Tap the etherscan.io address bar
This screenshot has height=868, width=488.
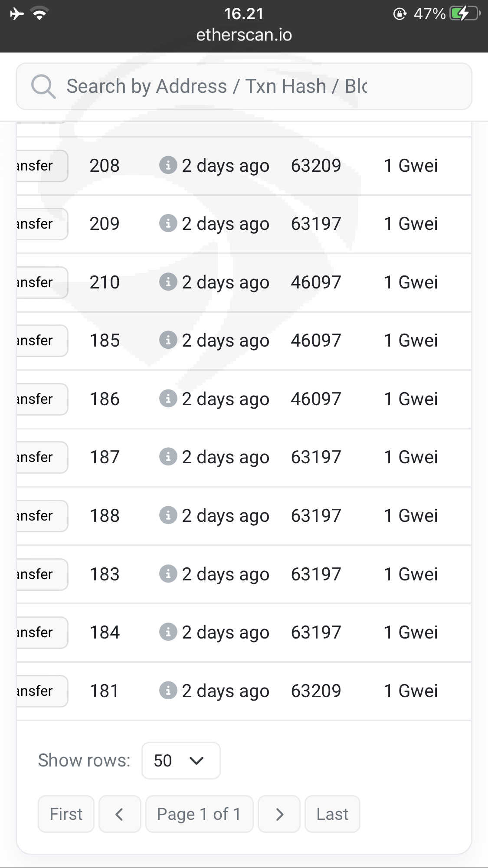[x=244, y=35]
